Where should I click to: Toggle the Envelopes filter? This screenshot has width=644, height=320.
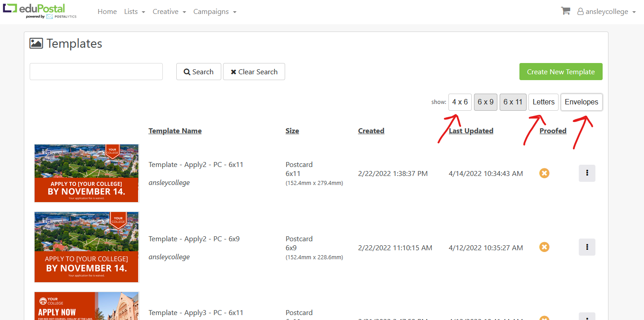coord(581,102)
